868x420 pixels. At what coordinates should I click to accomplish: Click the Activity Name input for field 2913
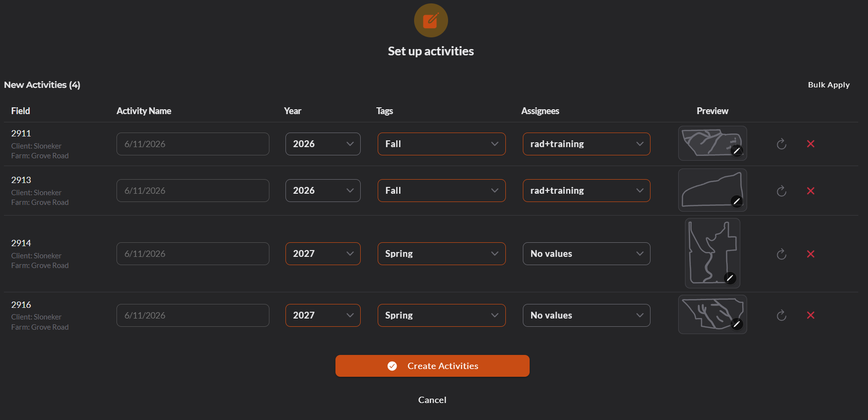tap(193, 190)
